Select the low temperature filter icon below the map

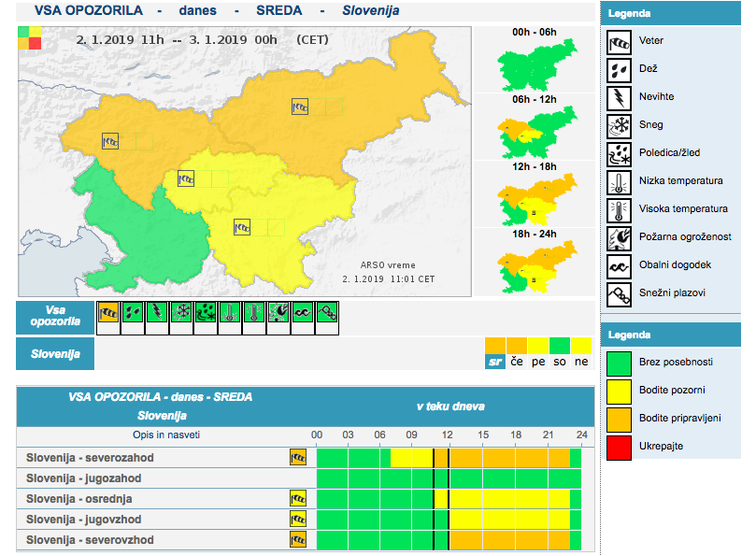[230, 312]
